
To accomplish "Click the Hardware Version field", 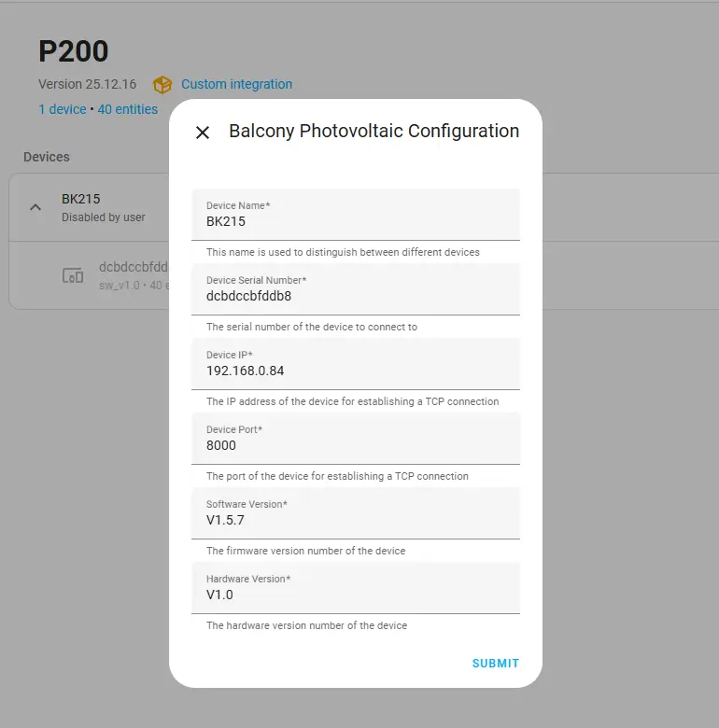I will (x=355, y=595).
